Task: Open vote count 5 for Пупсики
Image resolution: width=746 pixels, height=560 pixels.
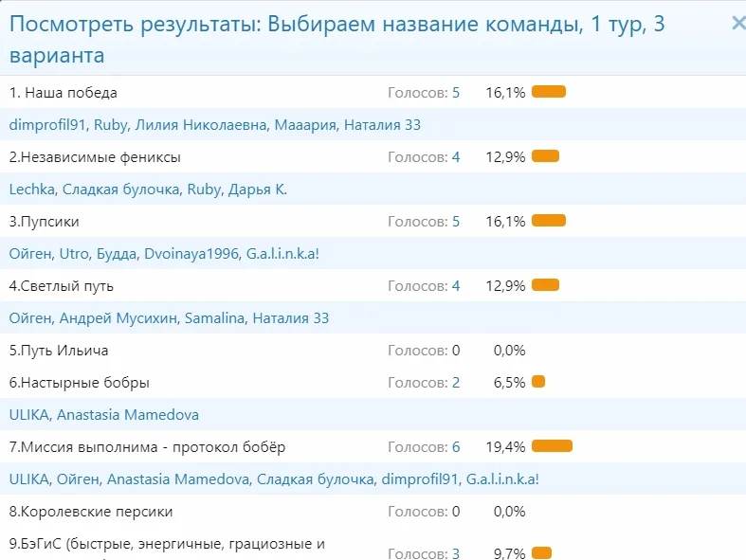Action: (x=456, y=222)
